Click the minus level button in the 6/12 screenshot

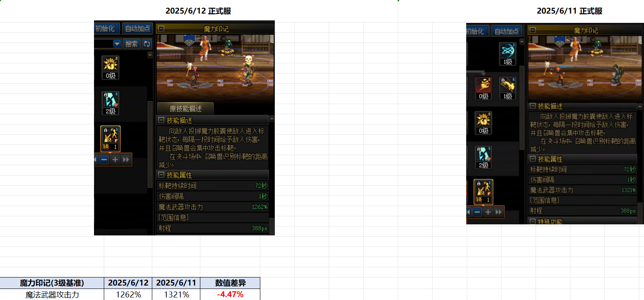(105, 160)
